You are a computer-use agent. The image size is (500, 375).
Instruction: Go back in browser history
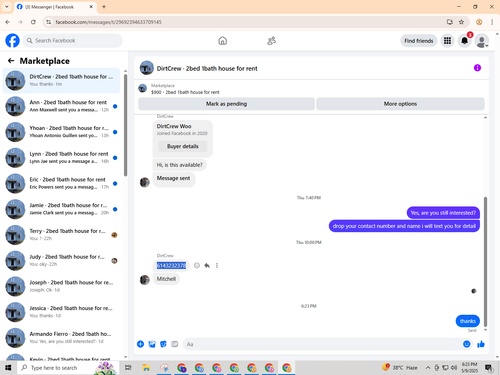pos(8,22)
